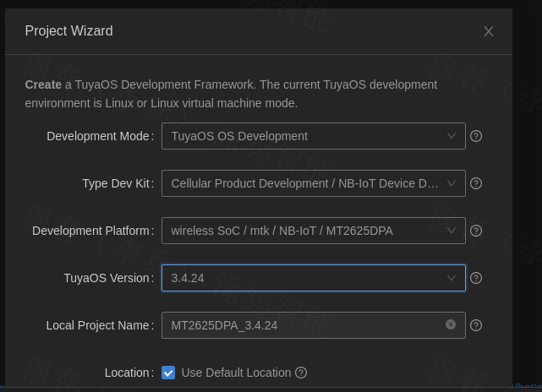The height and width of the screenshot is (392, 542).
Task: Close the Project Wizard dialog
Action: coord(489,31)
